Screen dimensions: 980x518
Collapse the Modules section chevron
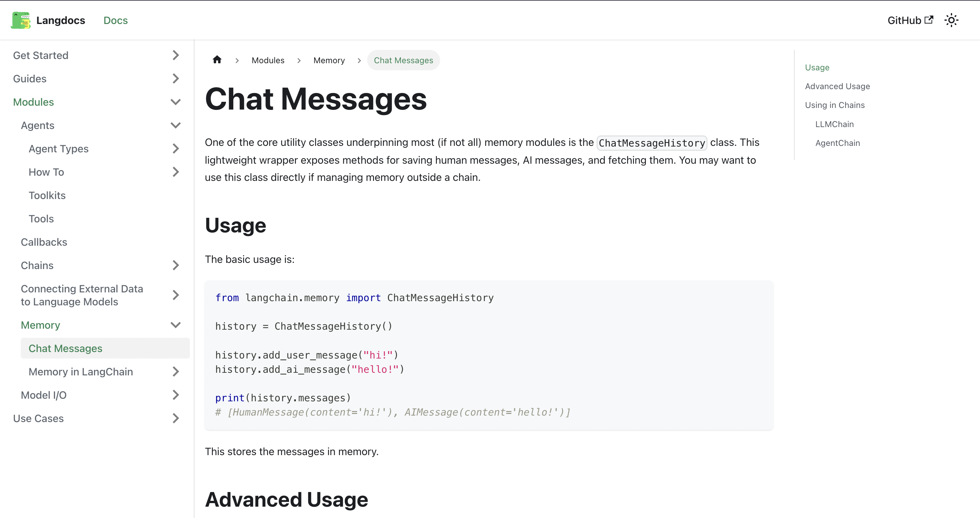click(175, 102)
